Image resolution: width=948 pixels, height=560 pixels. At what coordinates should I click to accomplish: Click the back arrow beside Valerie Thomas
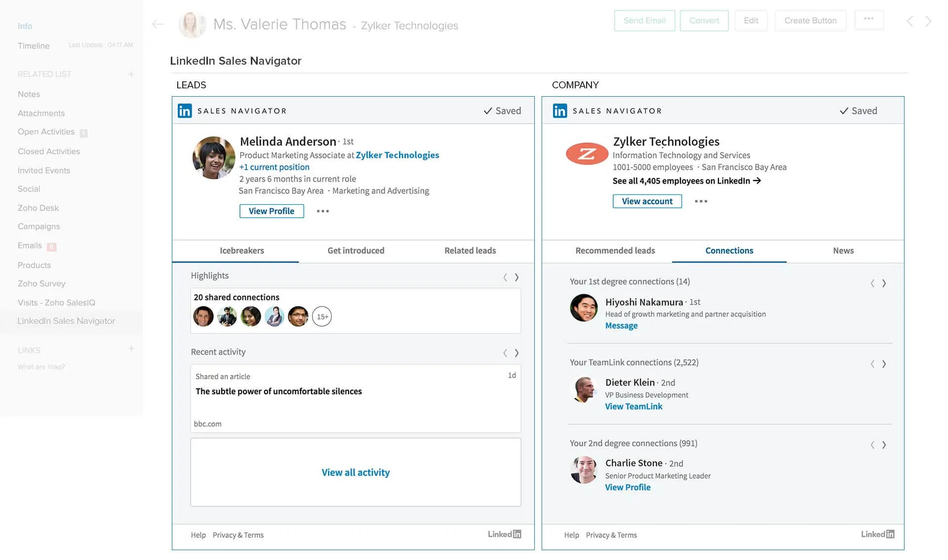tap(158, 24)
